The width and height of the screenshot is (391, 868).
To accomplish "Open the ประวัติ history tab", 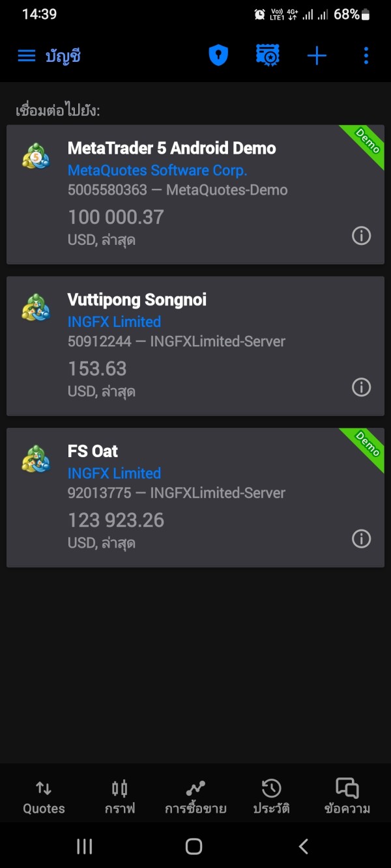I will pyautogui.click(x=271, y=797).
